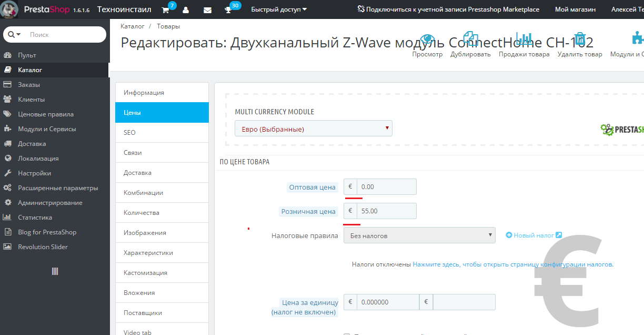This screenshot has width=644, height=335.
Task: Click the Доставка truck icon
Action: [7, 144]
